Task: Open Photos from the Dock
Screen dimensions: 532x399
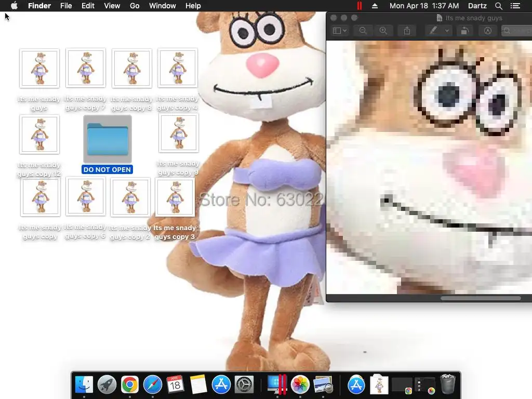Action: pos(300,385)
